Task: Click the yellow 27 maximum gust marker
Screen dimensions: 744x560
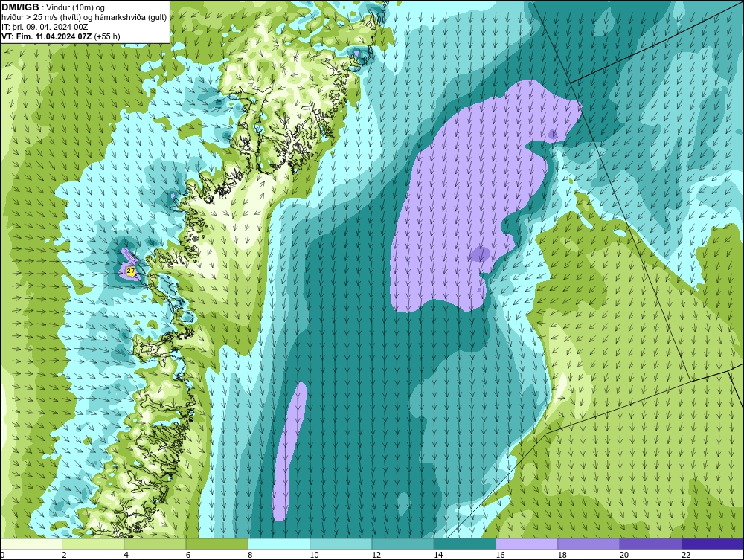Action: [x=131, y=271]
